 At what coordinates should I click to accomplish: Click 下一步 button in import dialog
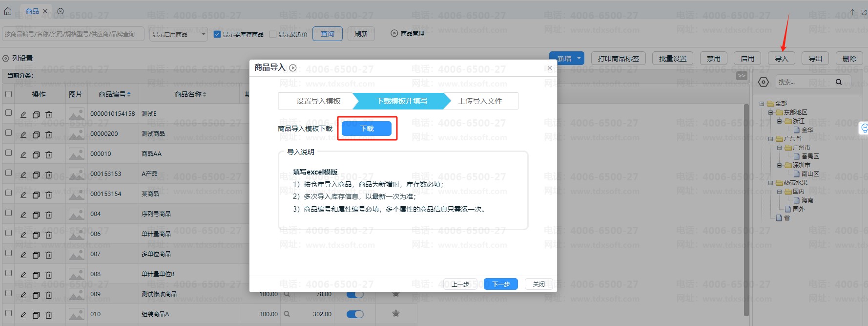tap(500, 284)
